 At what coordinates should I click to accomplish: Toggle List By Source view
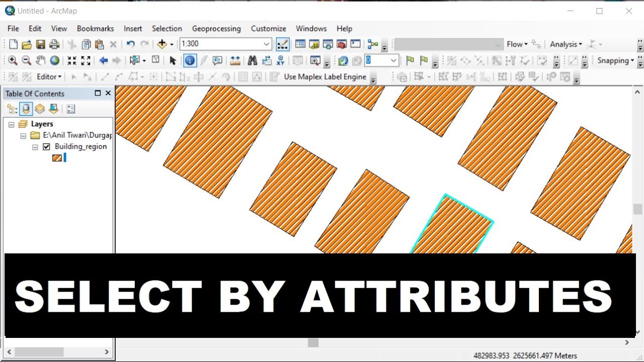point(26,109)
